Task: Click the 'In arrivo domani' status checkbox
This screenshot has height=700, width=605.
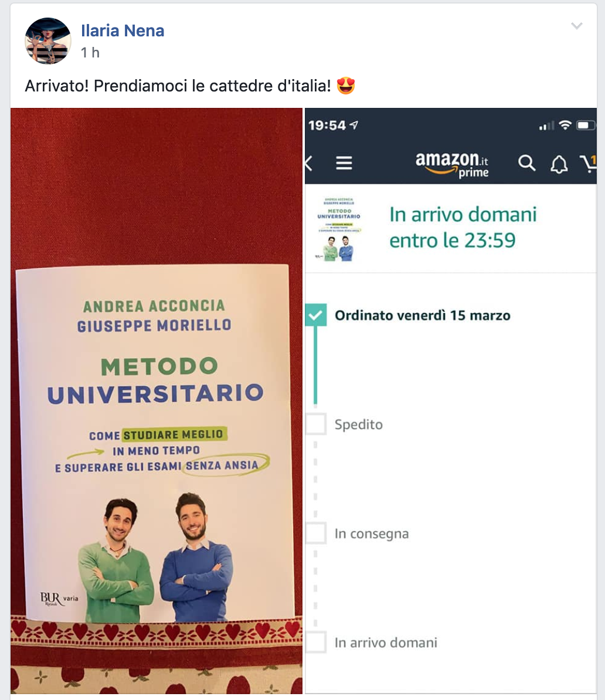Action: point(315,642)
